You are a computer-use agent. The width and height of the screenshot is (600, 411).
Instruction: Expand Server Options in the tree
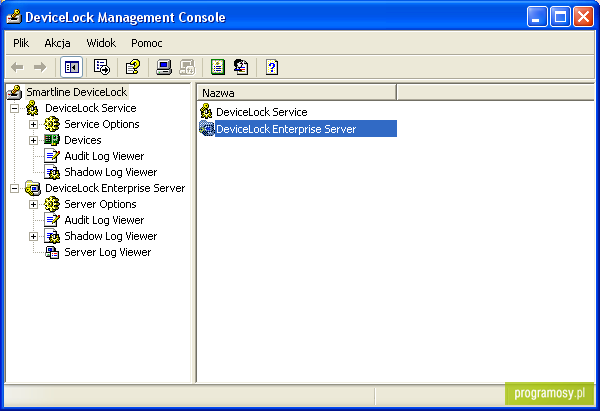coord(33,204)
